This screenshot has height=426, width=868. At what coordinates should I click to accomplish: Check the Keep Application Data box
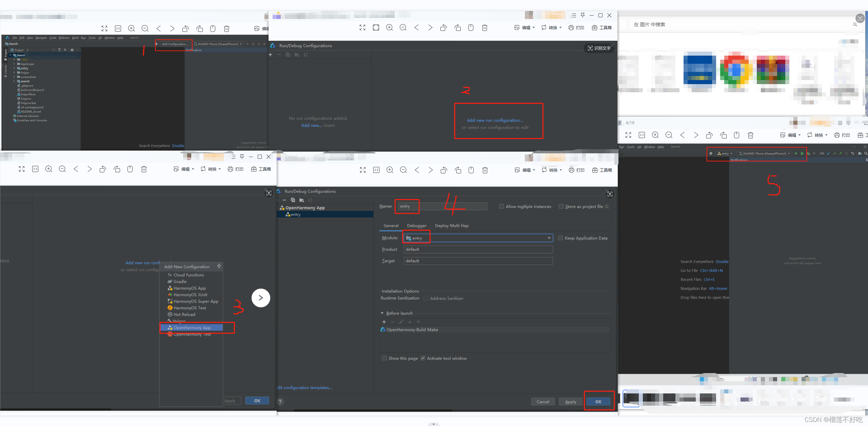(x=560, y=238)
